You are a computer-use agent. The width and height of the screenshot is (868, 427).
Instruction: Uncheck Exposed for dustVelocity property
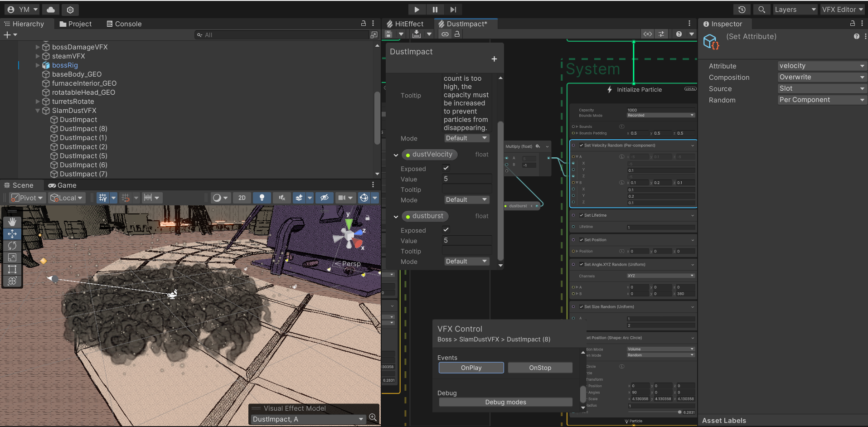[x=446, y=168]
